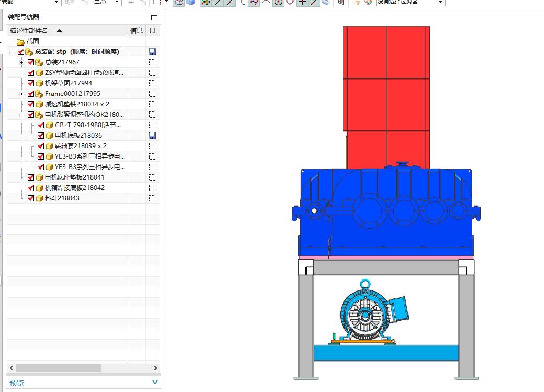Click the navigator scroll right arrow
This screenshot has height=392, width=544.
[x=155, y=368]
